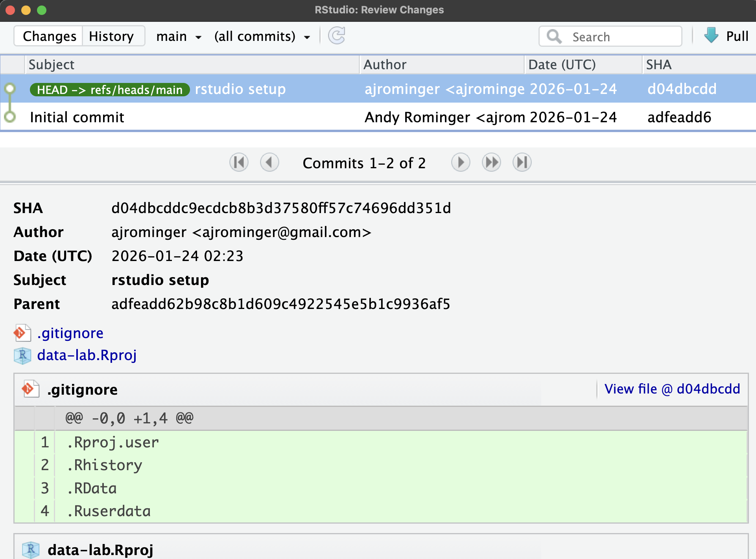Screen dimensions: 756x559
Task: Click the Rproj file icon in list
Action: (x=22, y=355)
